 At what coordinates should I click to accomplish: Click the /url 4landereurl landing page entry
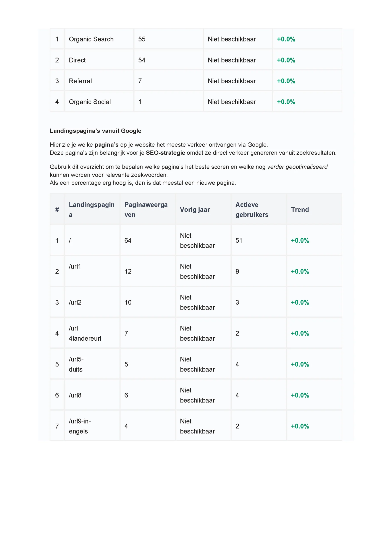tap(85, 333)
